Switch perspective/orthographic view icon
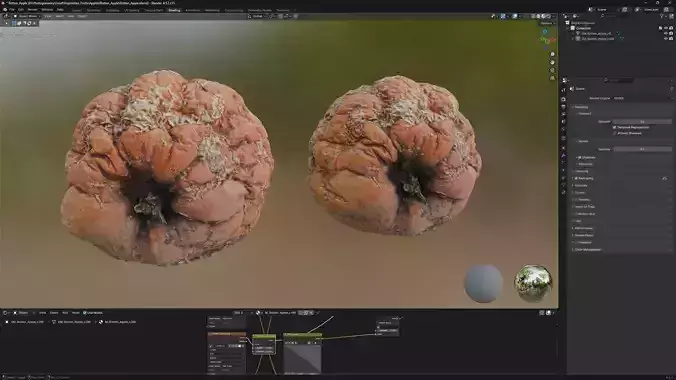 click(552, 79)
